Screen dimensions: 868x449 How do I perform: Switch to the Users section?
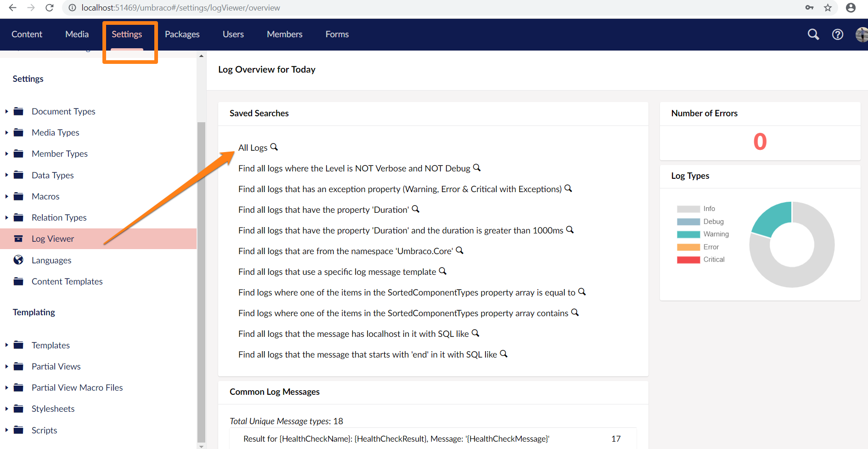pos(233,34)
